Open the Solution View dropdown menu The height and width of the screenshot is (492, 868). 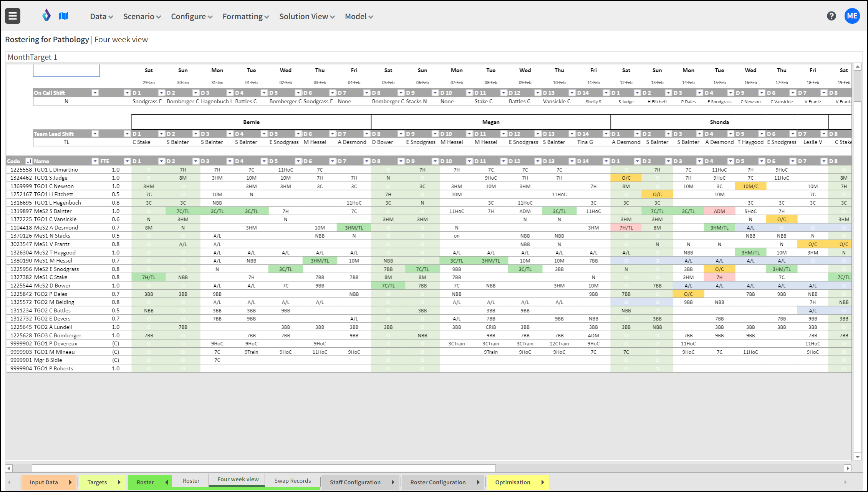[307, 17]
